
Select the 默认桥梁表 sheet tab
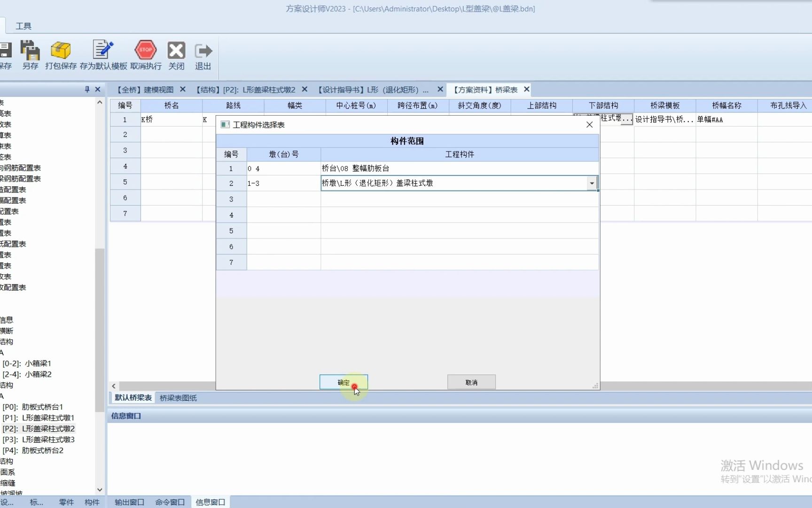coord(133,398)
